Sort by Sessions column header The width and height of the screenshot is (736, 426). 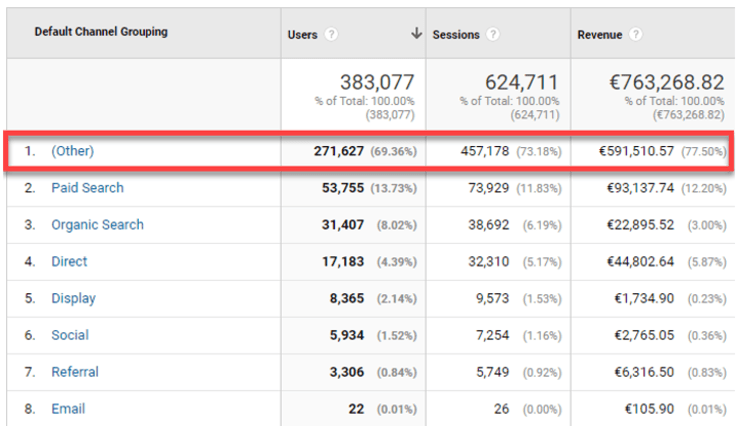[x=456, y=35]
